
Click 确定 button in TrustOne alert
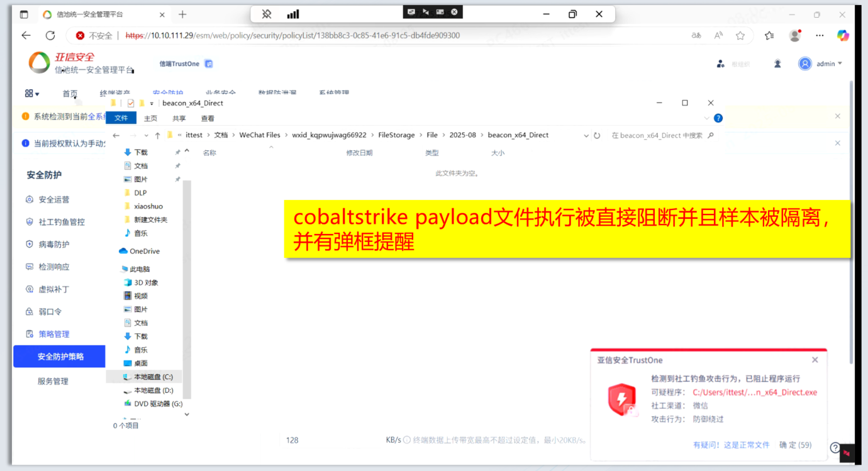point(795,445)
